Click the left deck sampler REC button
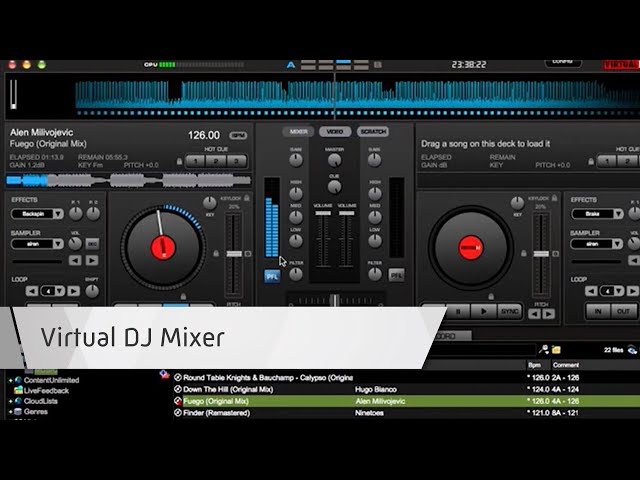Image resolution: width=640 pixels, height=480 pixels. coord(92,244)
